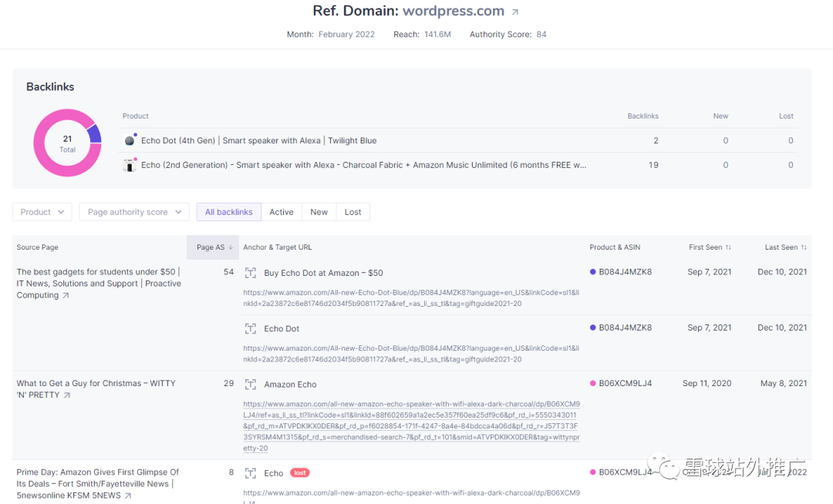Open the Amazon Echo target URL link
833x504 pixels.
411,426
